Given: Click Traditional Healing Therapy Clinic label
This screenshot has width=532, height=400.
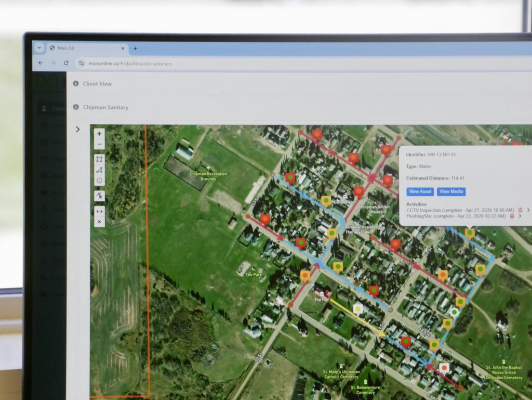Looking at the screenshot, I should tap(358, 229).
